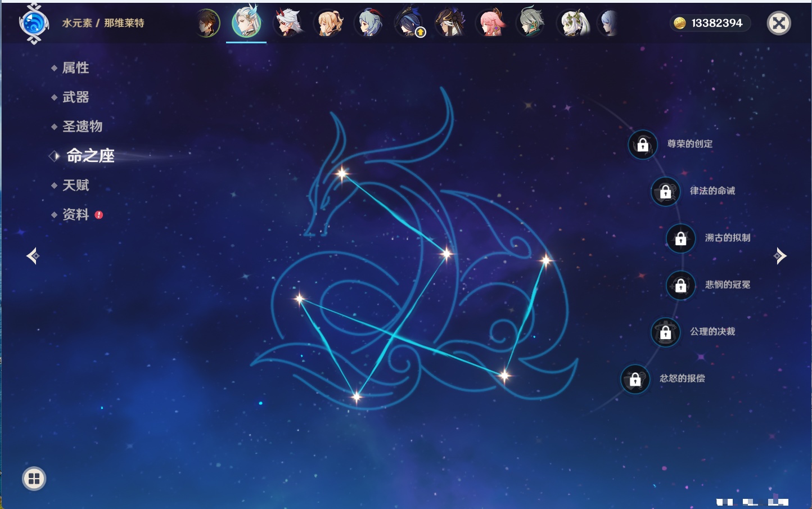Click the 水元素 / 那维莱特 title text

(x=103, y=23)
